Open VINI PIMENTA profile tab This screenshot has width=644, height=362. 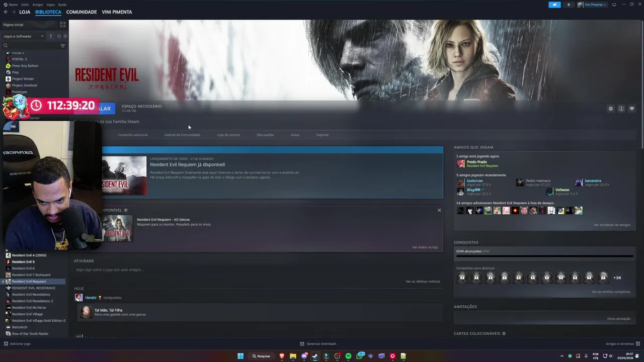click(117, 12)
